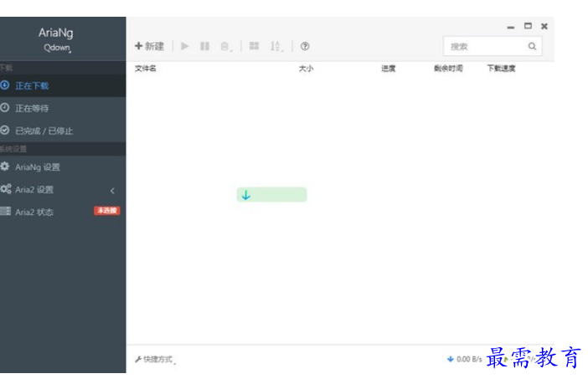Open the 已完成 / 已停止 list
Screen dimensions: 588x384
click(44, 131)
